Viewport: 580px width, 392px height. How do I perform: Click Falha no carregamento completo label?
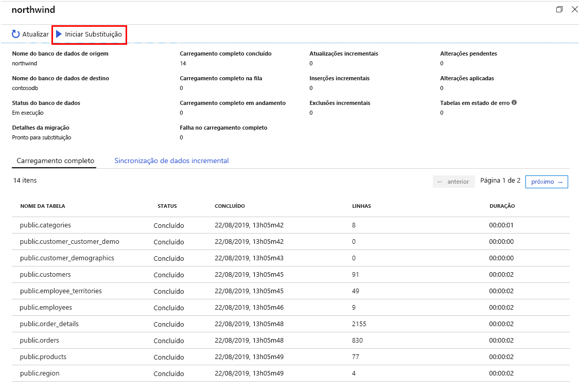coord(223,128)
